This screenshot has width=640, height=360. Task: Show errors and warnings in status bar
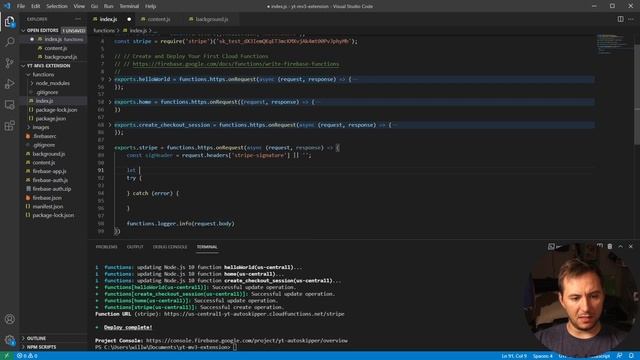click(27, 356)
